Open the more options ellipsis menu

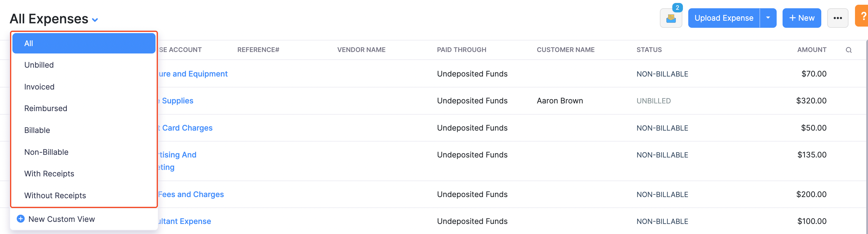pos(838,18)
